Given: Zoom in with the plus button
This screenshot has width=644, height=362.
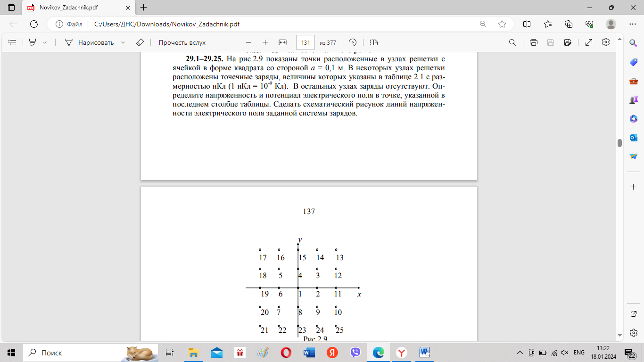Looking at the screenshot, I should (x=265, y=42).
